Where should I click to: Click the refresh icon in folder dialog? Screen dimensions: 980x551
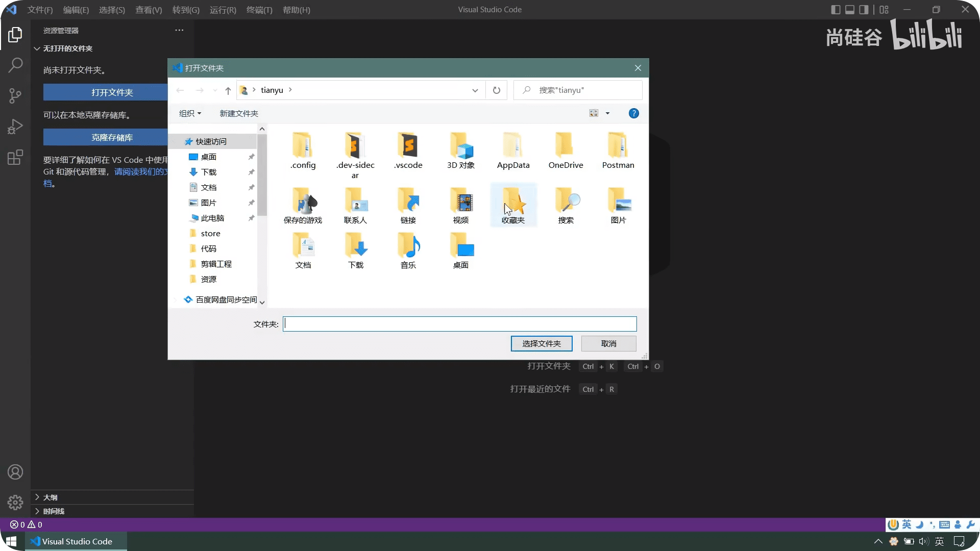tap(496, 90)
